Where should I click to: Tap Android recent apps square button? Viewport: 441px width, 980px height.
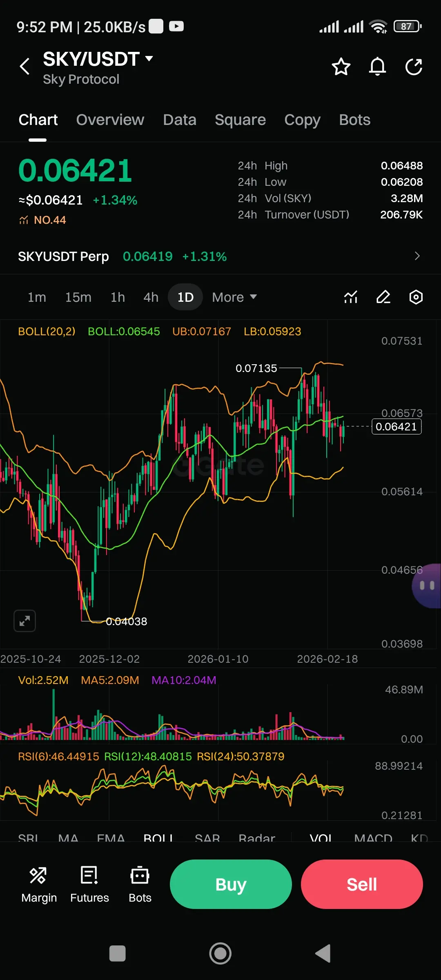tap(118, 954)
